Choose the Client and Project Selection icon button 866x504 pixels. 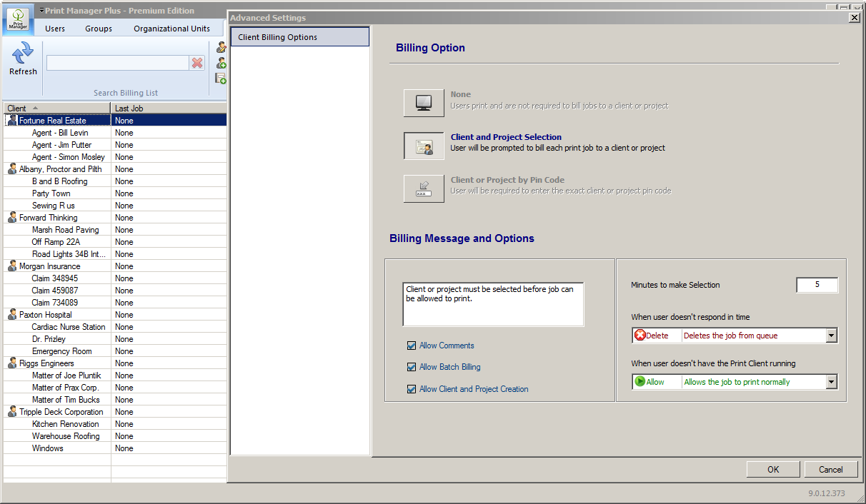pyautogui.click(x=424, y=146)
